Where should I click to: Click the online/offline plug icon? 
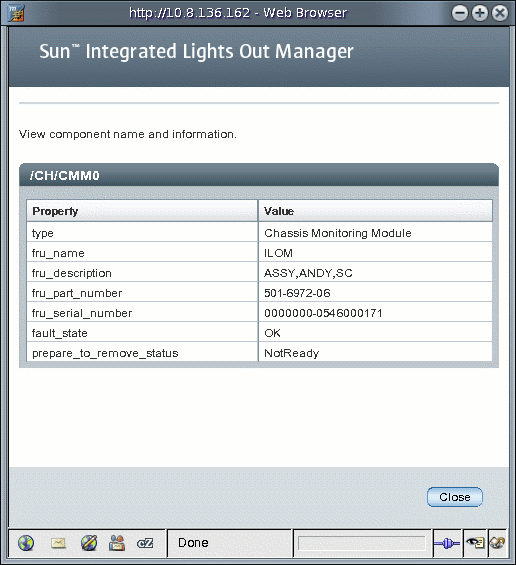coord(447,543)
